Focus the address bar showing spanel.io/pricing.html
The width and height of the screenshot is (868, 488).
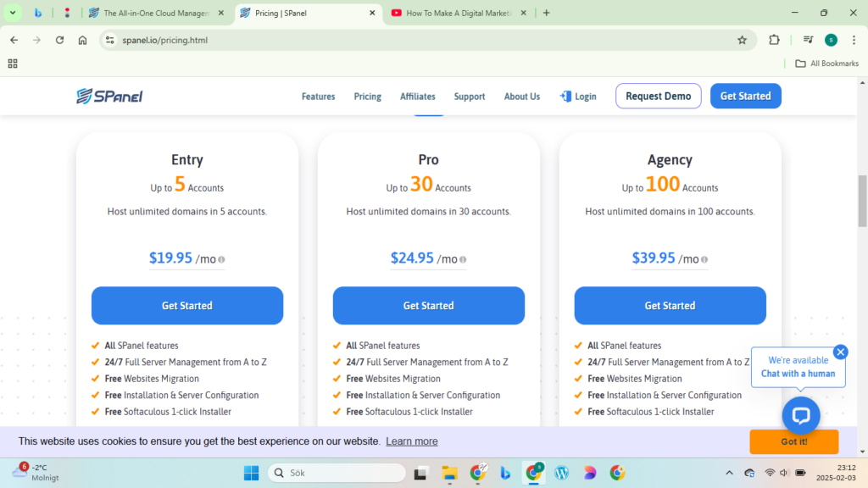point(426,40)
